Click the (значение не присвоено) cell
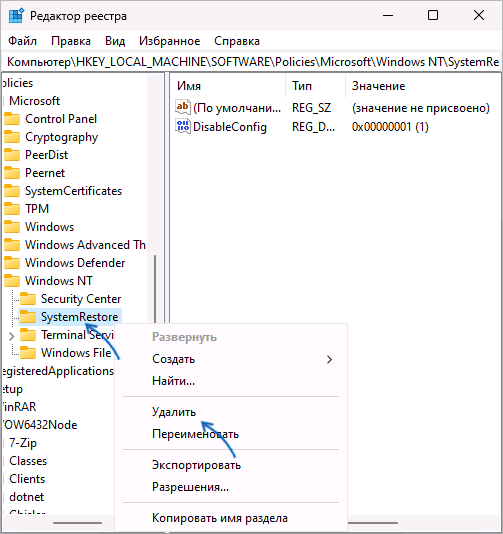This screenshot has height=534, width=503. coord(421,108)
